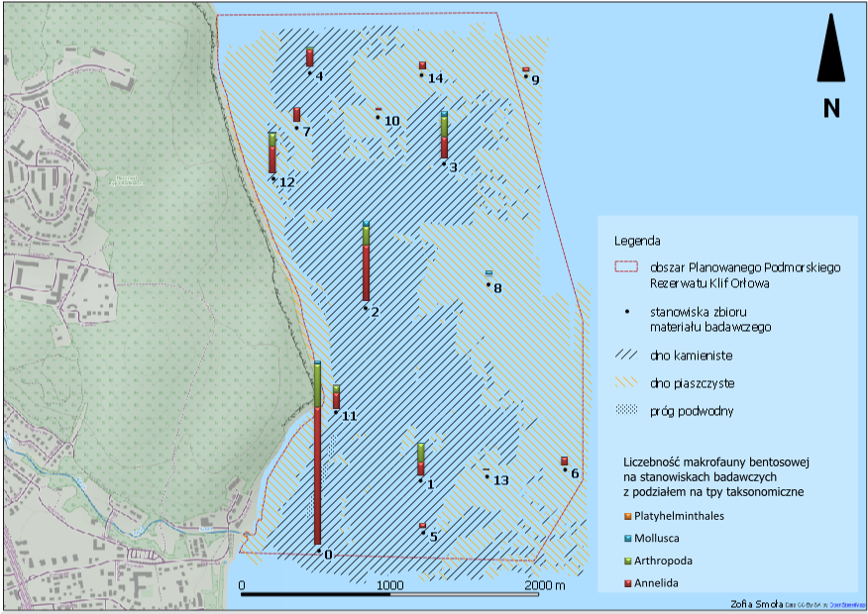Click the dno kamieniste hatch legend symbol
Screen dimensions: 868x614
(x=626, y=356)
